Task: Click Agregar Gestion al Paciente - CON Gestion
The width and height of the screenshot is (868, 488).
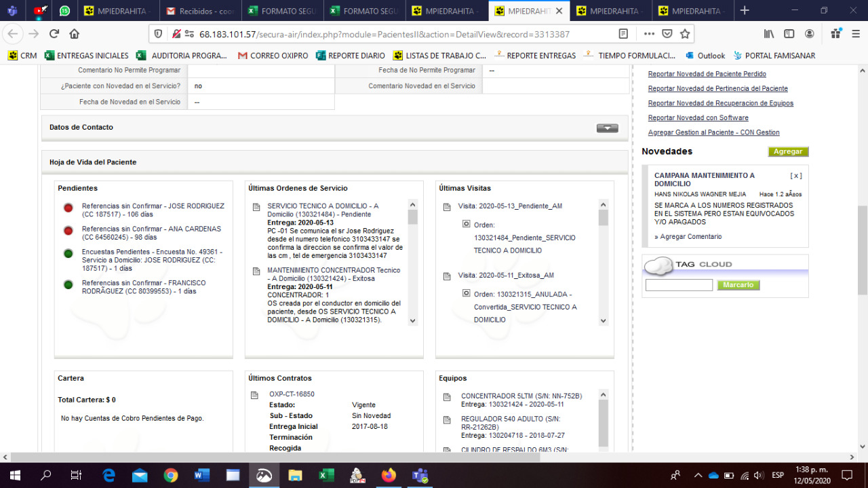Action: pyautogui.click(x=714, y=132)
